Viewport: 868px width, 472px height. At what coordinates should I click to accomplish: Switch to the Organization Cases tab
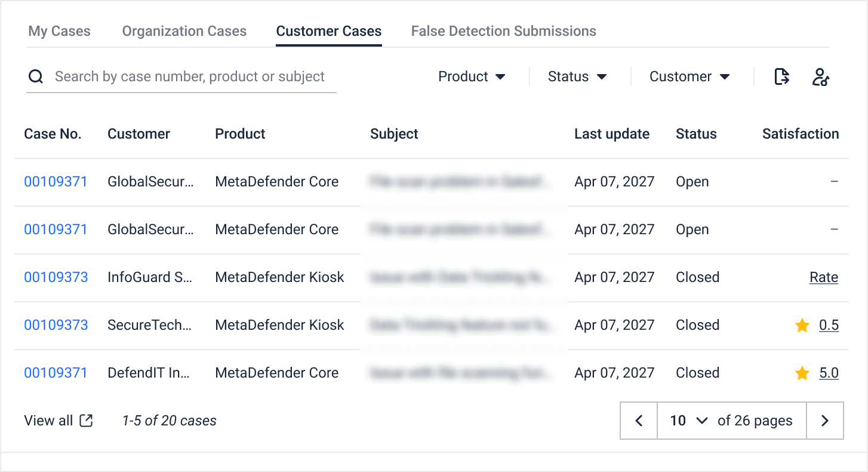pyautogui.click(x=184, y=31)
